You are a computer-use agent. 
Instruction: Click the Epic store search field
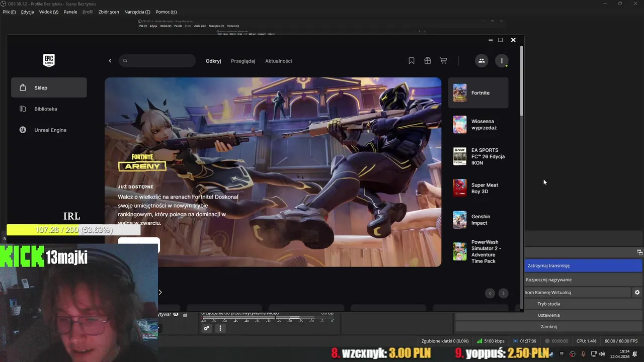[x=157, y=61]
